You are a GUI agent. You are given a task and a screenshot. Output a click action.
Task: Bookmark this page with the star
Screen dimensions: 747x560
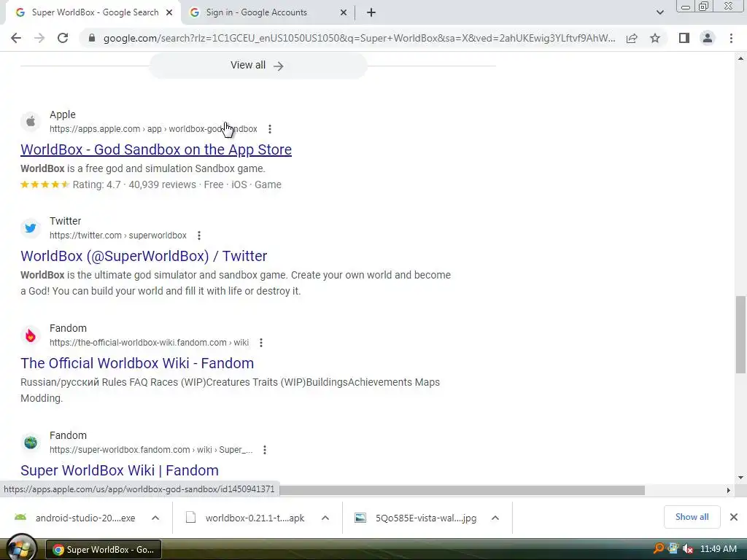click(x=655, y=38)
